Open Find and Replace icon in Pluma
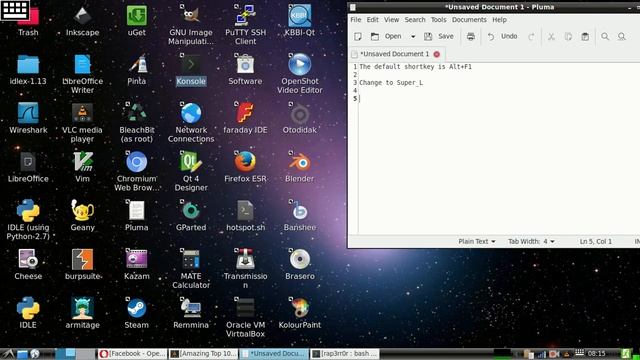The width and height of the screenshot is (640, 360). [x=622, y=37]
